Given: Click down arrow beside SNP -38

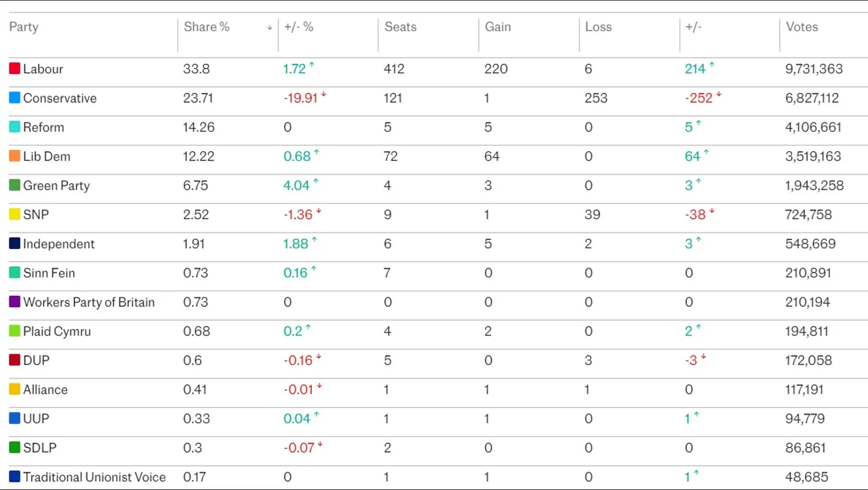Looking at the screenshot, I should click(712, 212).
